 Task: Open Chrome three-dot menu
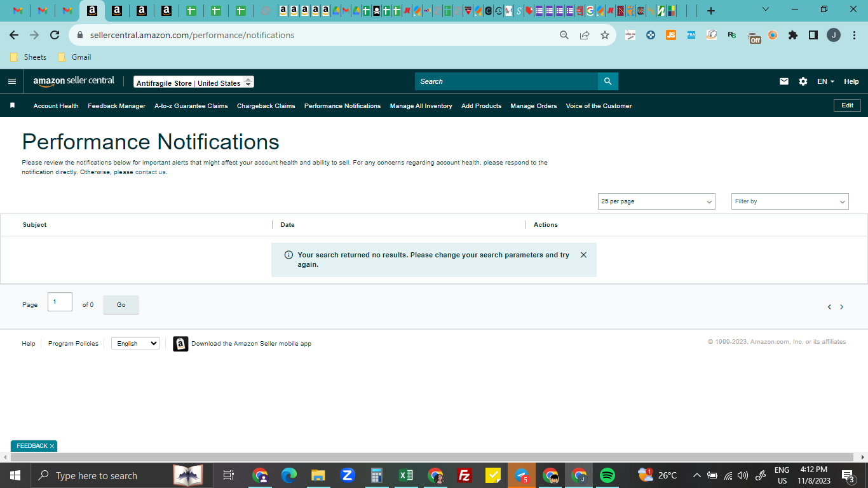pyautogui.click(x=853, y=35)
